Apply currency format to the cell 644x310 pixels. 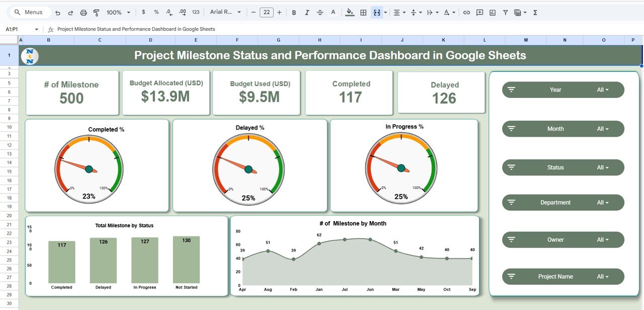143,12
